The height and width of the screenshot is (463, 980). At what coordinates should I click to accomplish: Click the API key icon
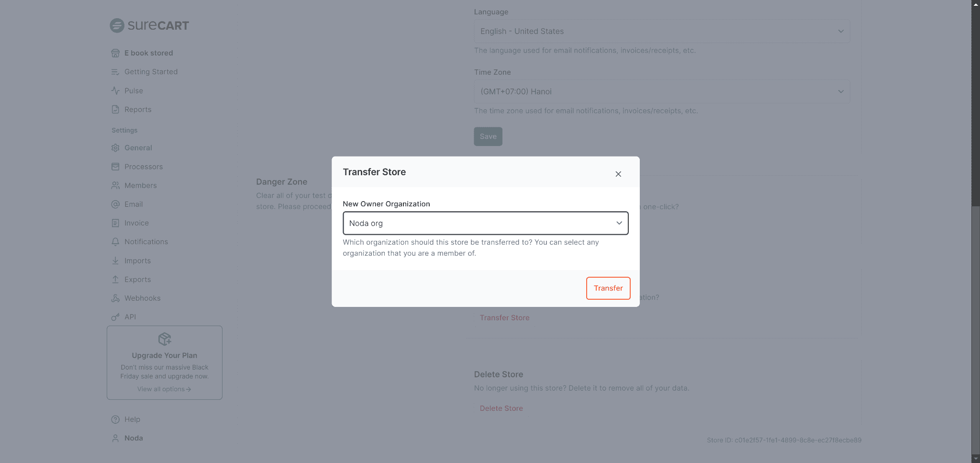tap(115, 317)
